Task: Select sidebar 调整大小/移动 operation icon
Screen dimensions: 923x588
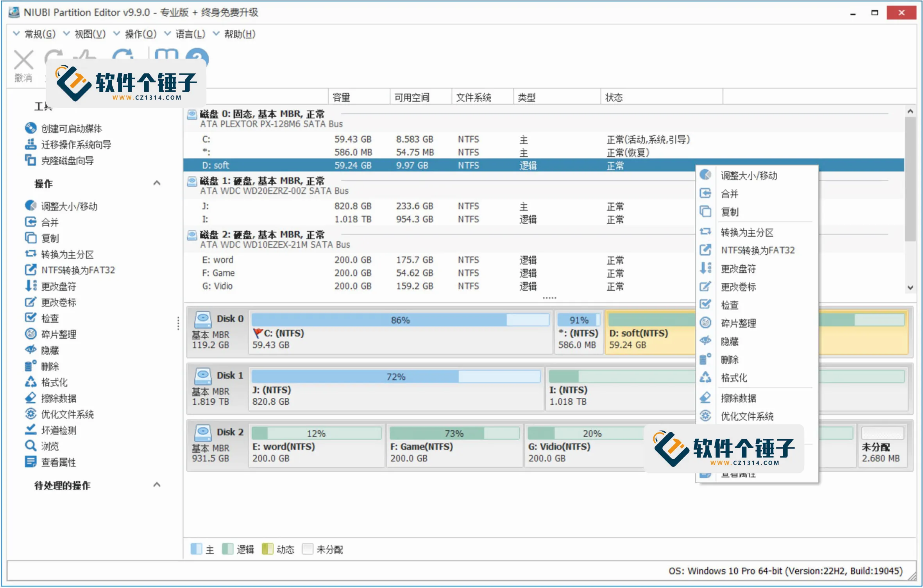Action: [30, 206]
